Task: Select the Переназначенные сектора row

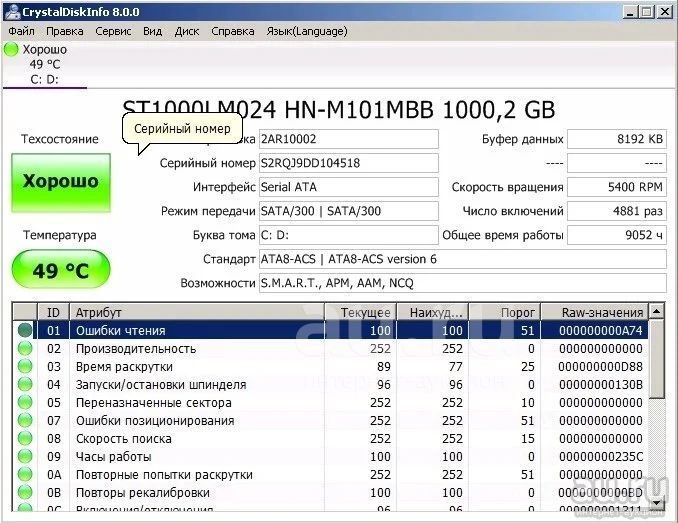Action: [x=331, y=402]
